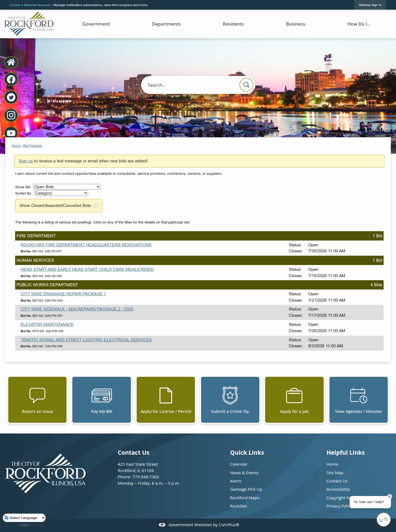Click the HUMAN SERVICES category header

[199, 260]
